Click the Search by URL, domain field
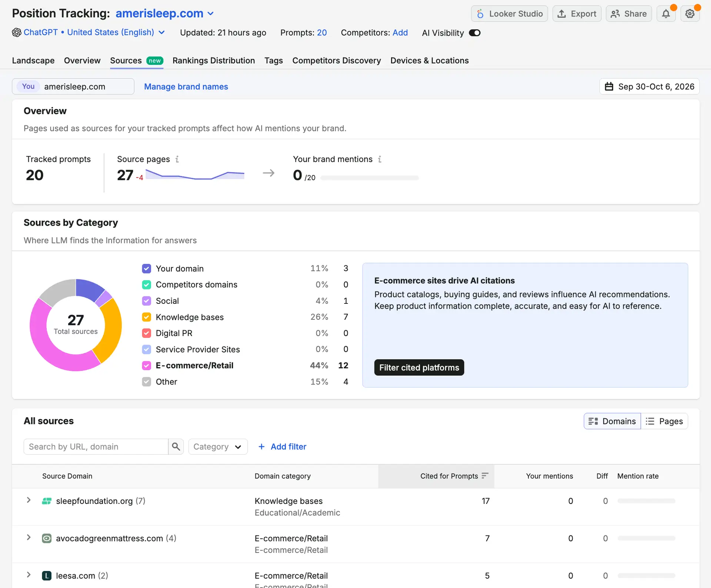Image resolution: width=711 pixels, height=588 pixels. [96, 446]
